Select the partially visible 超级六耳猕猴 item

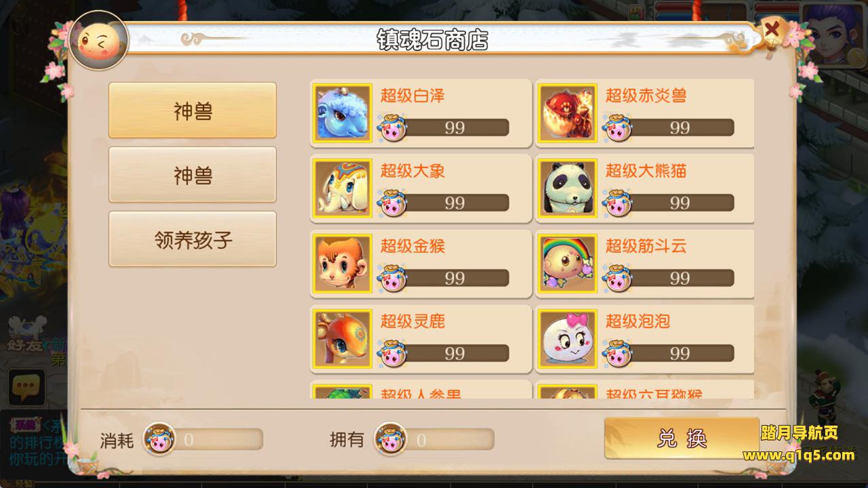click(x=645, y=390)
